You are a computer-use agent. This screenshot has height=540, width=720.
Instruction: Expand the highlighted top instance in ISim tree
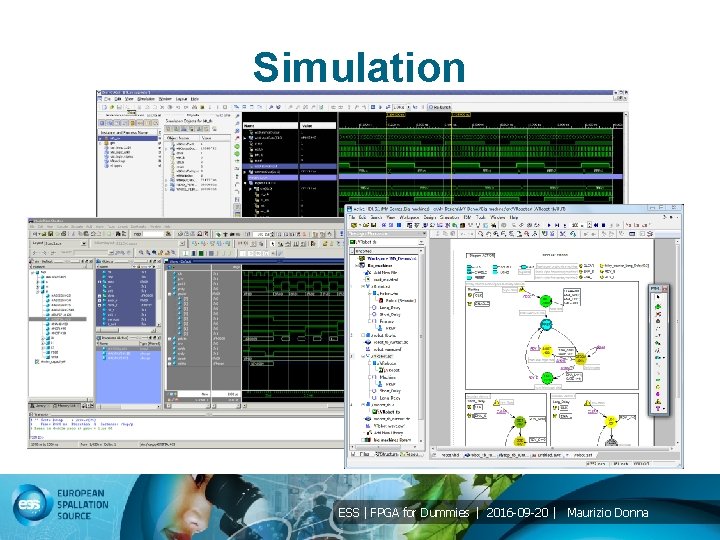[101, 138]
